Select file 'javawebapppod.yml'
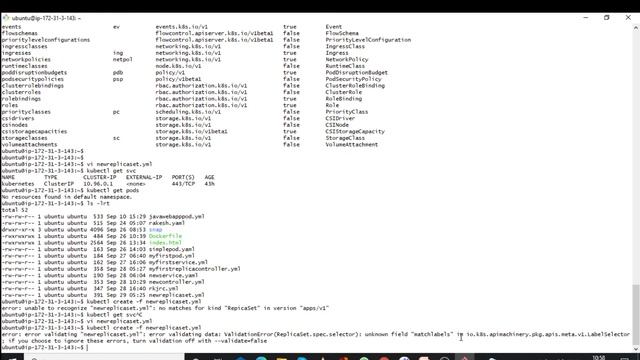The width and height of the screenshot is (640, 360). 177,217
